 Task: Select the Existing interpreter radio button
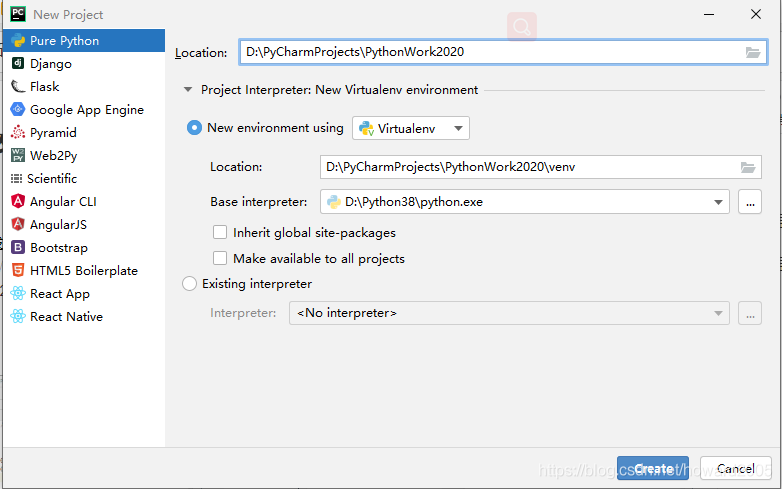(190, 284)
